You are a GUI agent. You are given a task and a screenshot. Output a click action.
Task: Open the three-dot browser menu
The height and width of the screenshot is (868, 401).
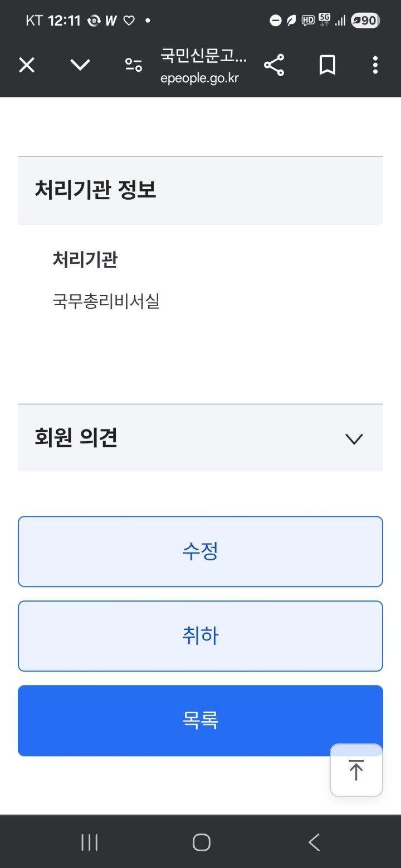click(375, 66)
